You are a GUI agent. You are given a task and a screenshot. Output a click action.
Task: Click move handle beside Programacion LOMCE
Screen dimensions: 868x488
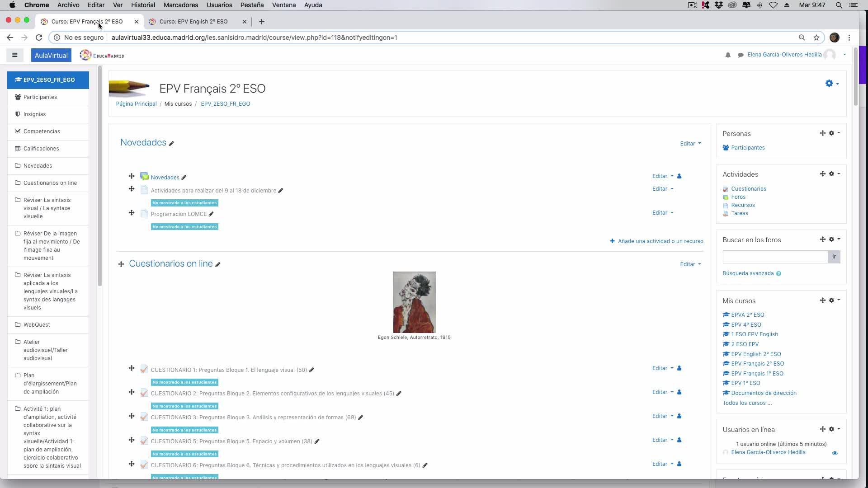(132, 213)
